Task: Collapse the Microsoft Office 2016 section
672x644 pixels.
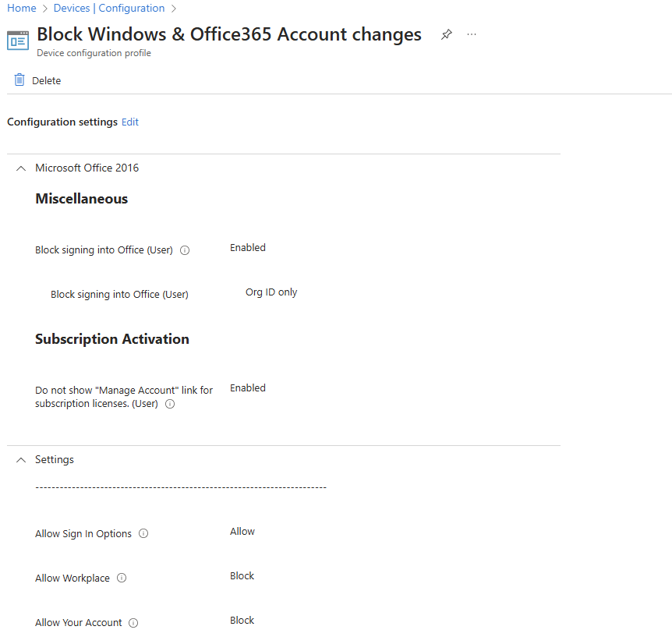Action: click(20, 168)
